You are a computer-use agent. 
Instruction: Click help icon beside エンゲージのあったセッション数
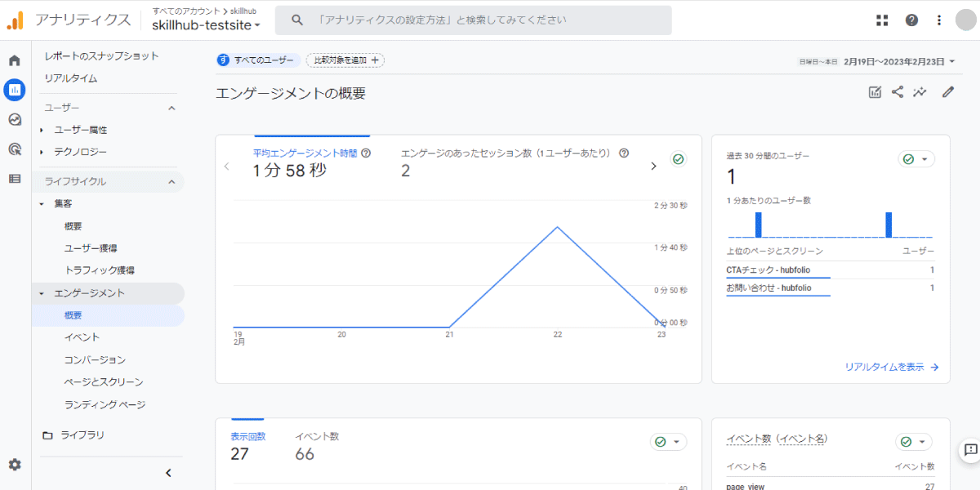624,153
